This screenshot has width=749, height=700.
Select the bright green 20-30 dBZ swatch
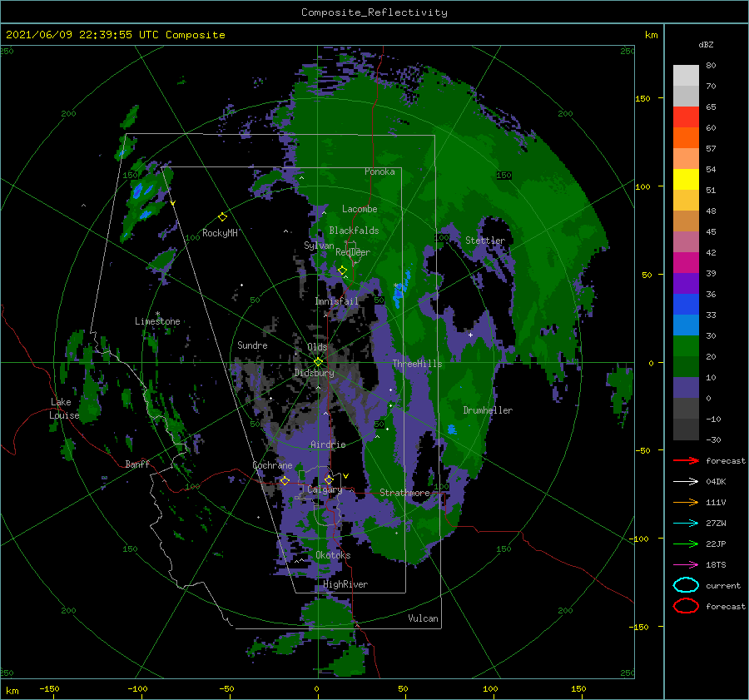point(686,345)
